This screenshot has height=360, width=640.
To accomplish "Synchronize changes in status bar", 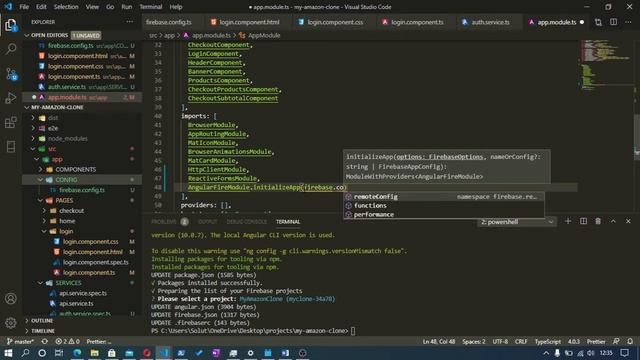I will 44,341.
